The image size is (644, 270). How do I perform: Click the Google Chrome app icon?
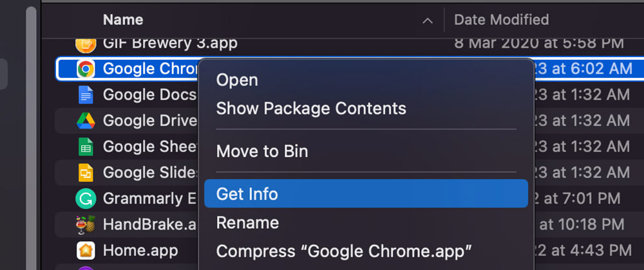pyautogui.click(x=86, y=69)
